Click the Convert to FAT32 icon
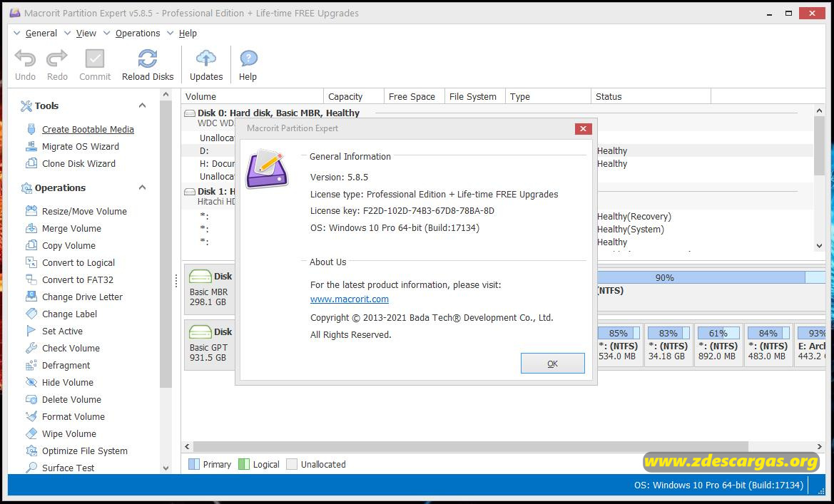The width and height of the screenshot is (834, 504). tap(32, 279)
